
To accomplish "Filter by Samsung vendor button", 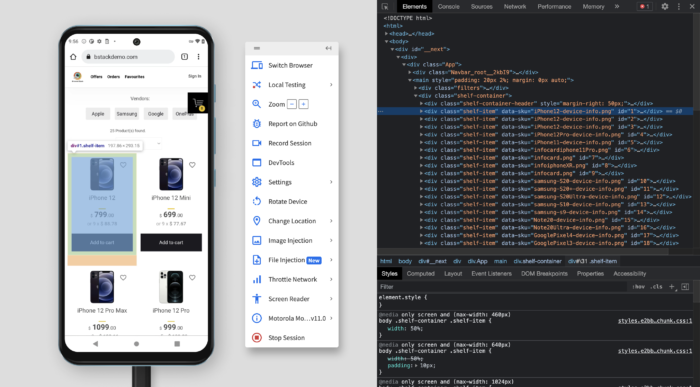I will (x=127, y=114).
